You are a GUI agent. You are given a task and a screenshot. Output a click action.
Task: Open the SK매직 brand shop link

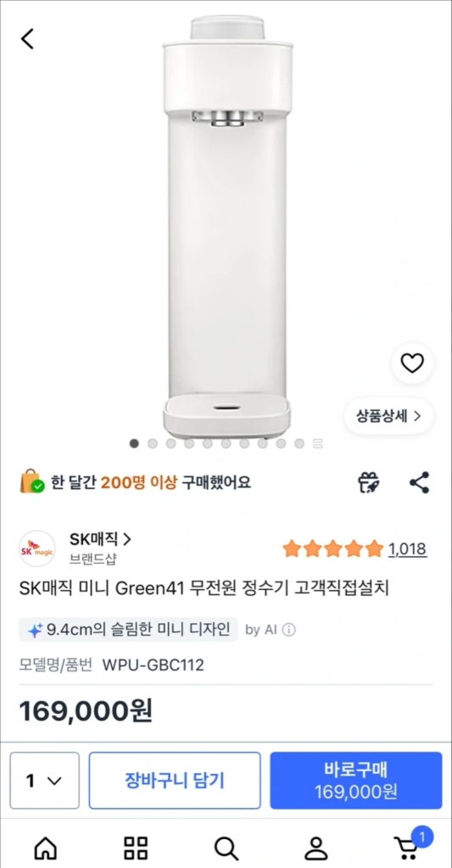[x=100, y=538]
